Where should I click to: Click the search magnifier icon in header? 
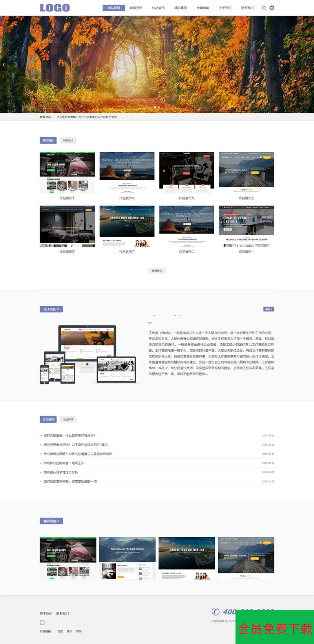[264, 8]
